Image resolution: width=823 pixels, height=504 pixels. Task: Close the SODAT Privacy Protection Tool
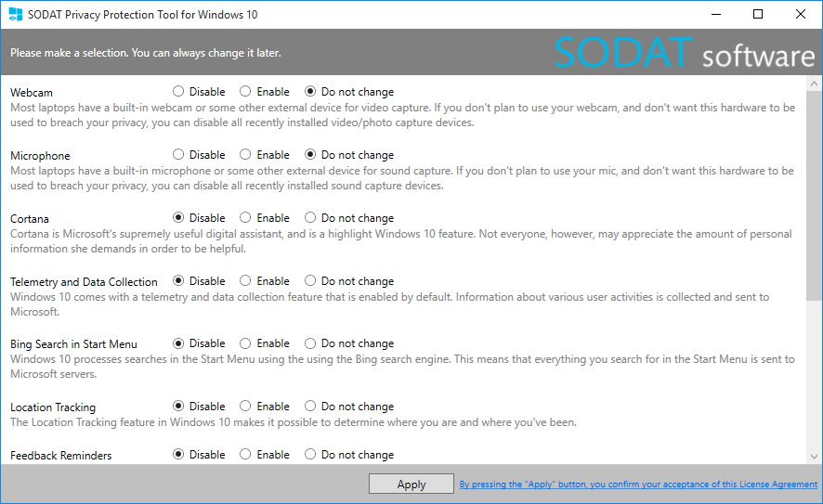[801, 14]
